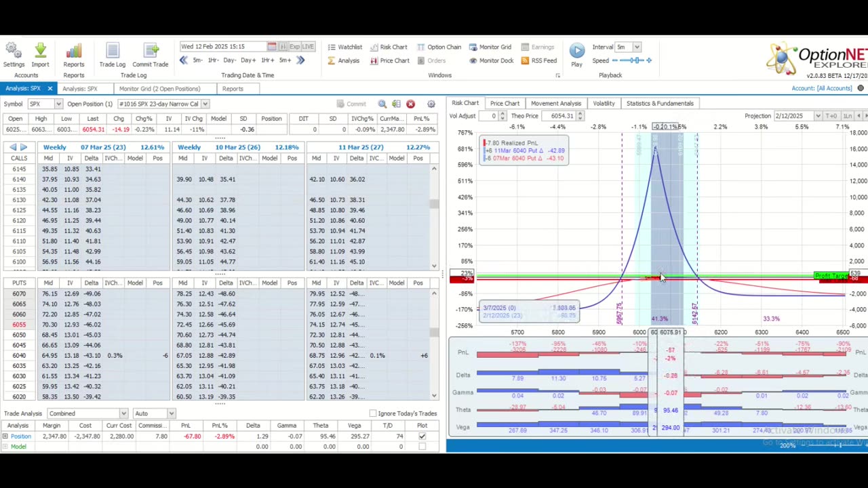Adjust the playback Speed slider
Viewport: 868px width, 488px height.
[632, 60]
